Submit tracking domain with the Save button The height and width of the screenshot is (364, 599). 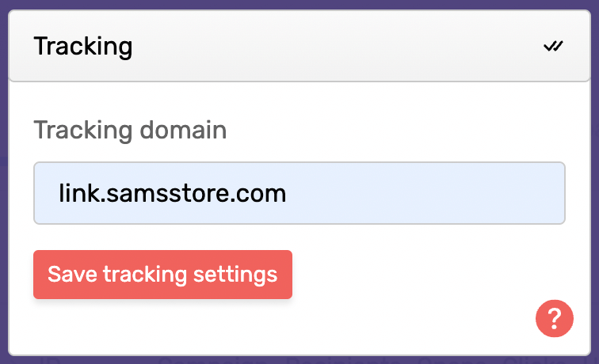[162, 275]
